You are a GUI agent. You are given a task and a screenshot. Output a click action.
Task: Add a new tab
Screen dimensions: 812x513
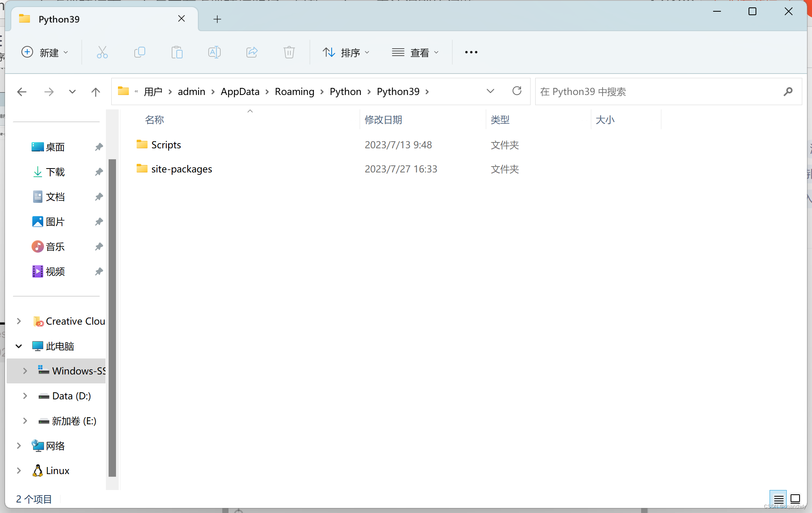coord(217,19)
